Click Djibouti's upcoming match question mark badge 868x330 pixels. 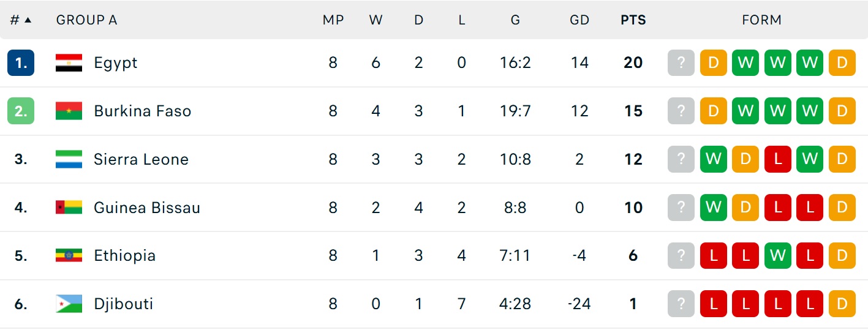pyautogui.click(x=681, y=304)
